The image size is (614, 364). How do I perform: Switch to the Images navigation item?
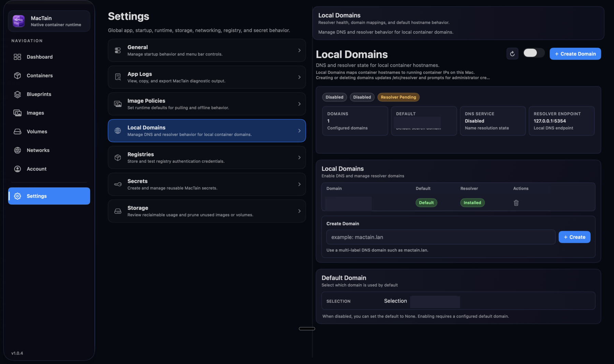(x=49, y=113)
